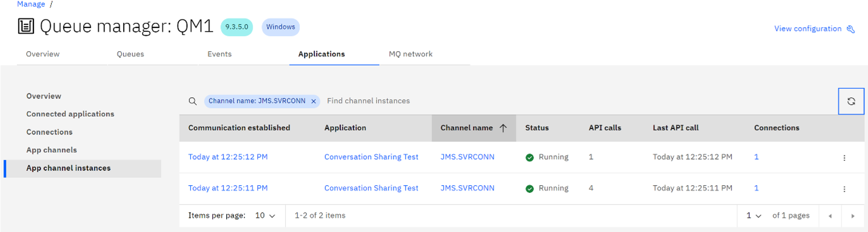Sort by Connections column header
The height and width of the screenshot is (232, 868).
777,128
